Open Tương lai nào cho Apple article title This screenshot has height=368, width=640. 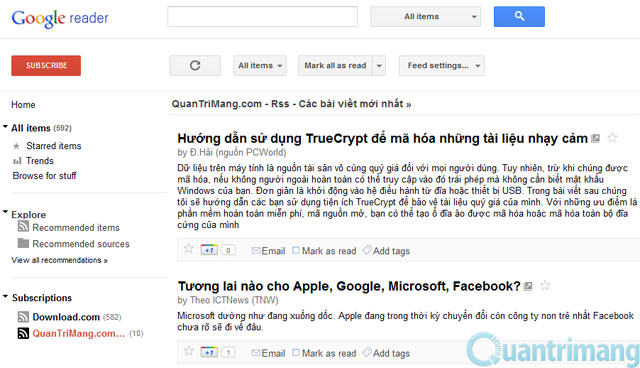click(x=349, y=286)
